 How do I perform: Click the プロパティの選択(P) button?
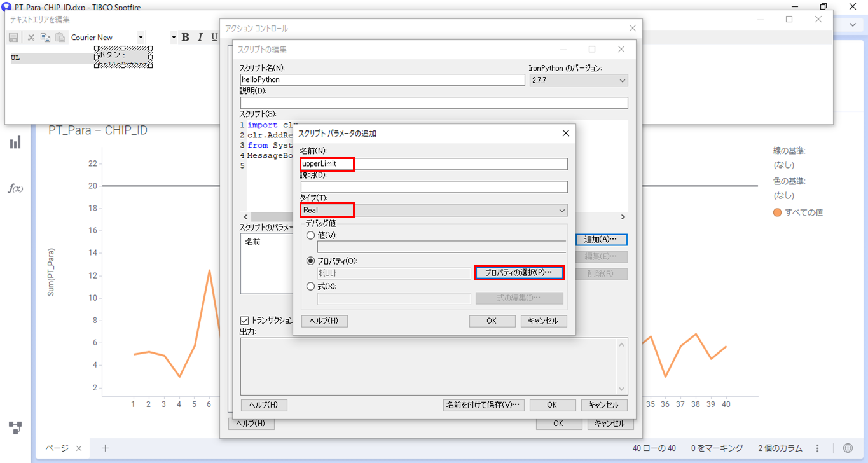[519, 273]
